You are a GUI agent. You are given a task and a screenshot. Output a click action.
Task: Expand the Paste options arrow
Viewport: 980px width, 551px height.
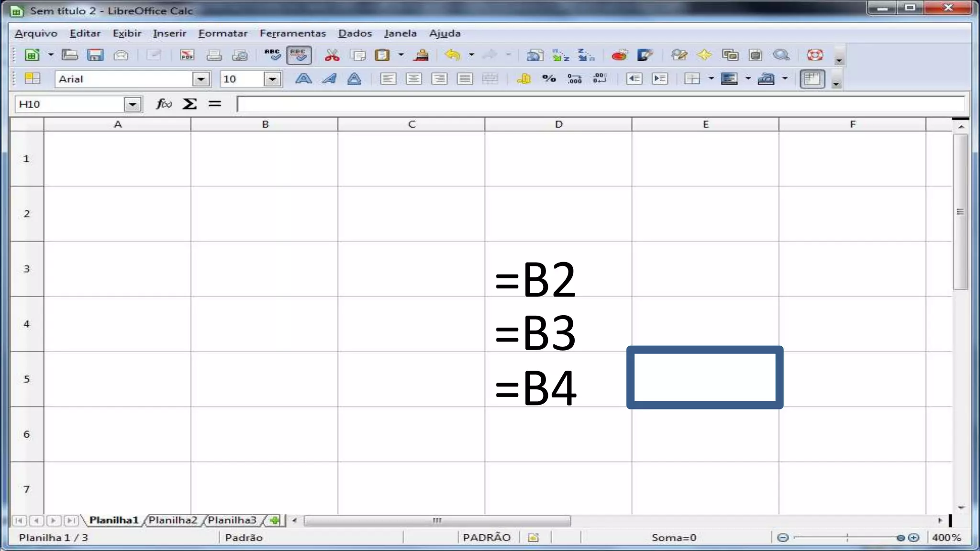401,55
